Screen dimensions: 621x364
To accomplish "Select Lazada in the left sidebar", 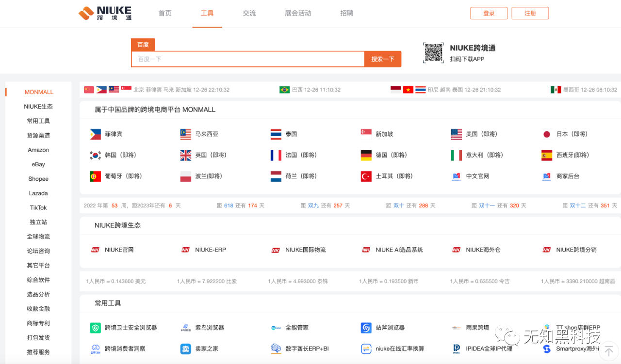I will pos(38,193).
